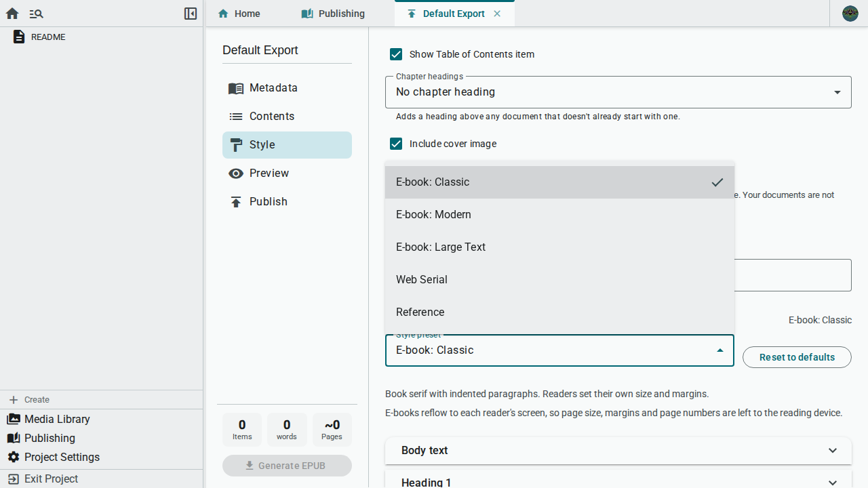Click the user avatar icon
The height and width of the screenshot is (488, 868).
coord(850,14)
